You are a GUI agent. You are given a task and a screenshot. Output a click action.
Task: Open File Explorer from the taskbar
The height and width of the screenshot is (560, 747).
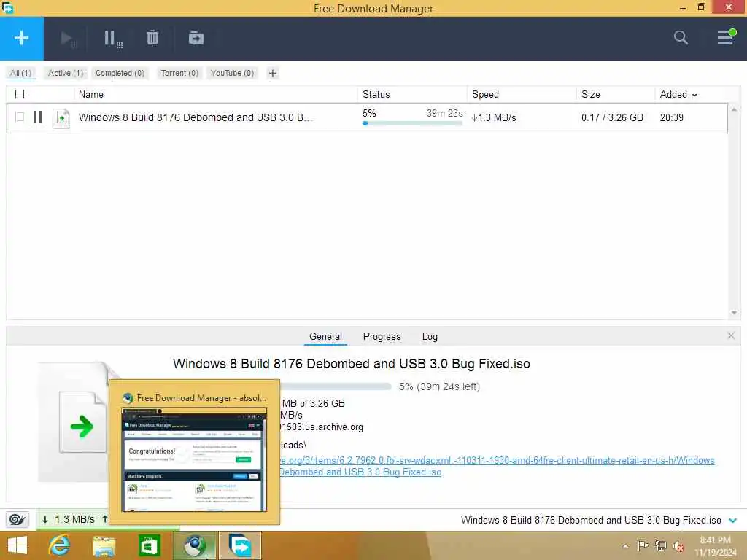[x=104, y=545]
